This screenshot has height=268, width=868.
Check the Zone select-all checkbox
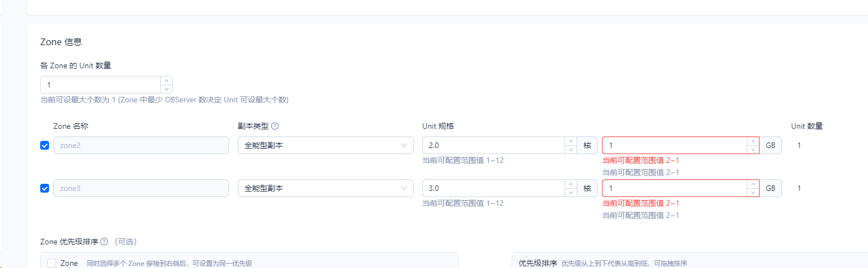52,263
